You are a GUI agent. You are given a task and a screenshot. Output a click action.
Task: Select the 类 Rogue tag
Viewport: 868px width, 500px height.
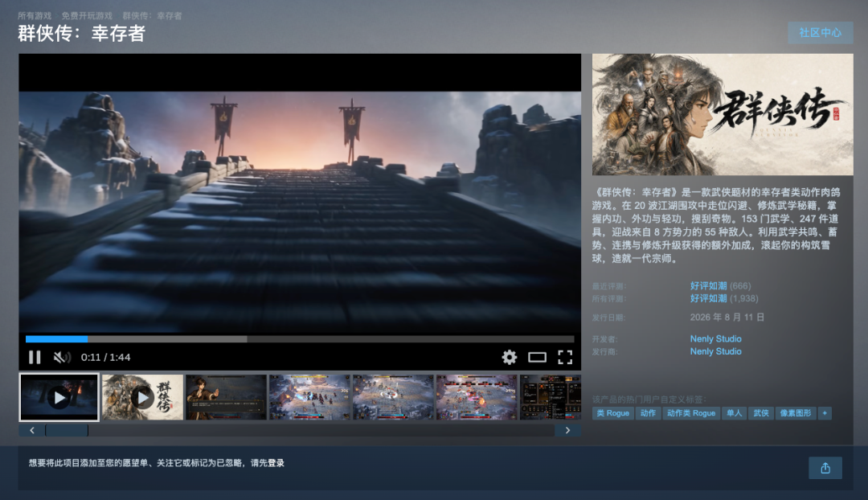[x=612, y=413]
